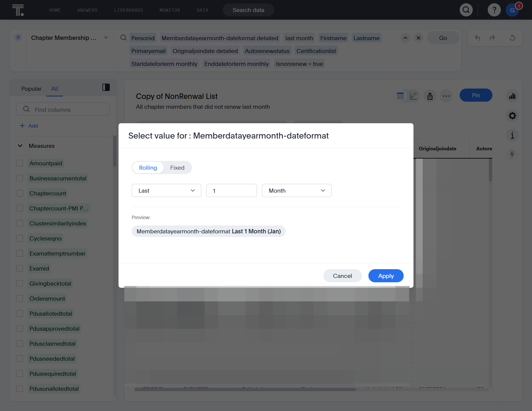Viewport: 532px width, 411px height.
Task: Click the Find columns input field
Action: [x=63, y=109]
